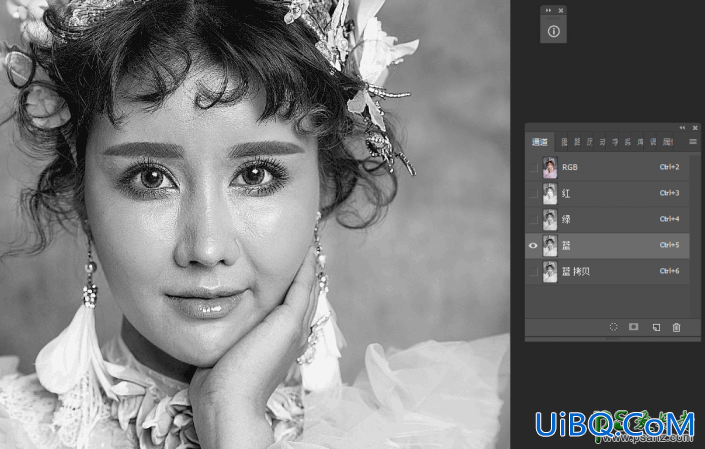Screen dimensions: 705x449
Task: Collapse the Channels panel with double arrows
Action: (683, 128)
